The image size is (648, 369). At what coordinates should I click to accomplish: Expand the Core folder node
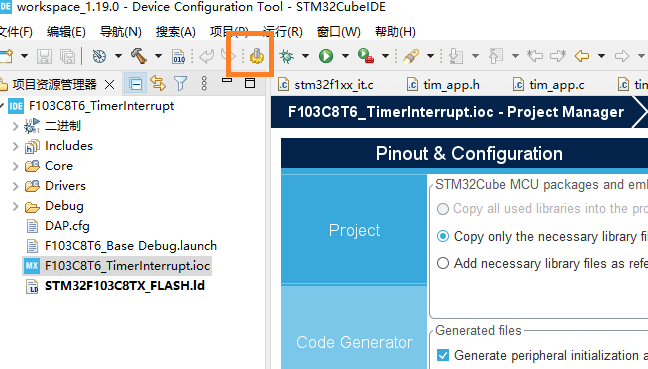pyautogui.click(x=15, y=166)
